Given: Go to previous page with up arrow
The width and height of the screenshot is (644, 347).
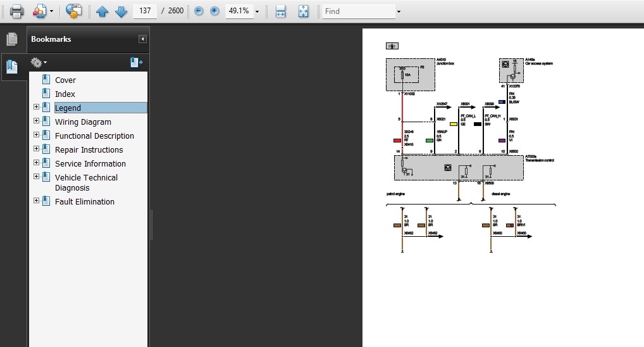Looking at the screenshot, I should pyautogui.click(x=102, y=11).
